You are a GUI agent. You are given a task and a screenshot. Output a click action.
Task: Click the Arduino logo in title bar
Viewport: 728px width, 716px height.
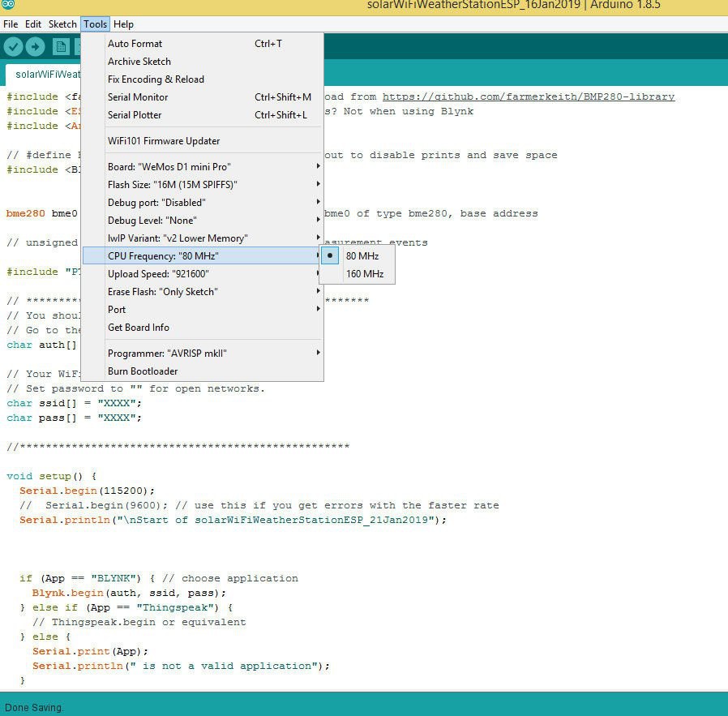(x=8, y=4)
